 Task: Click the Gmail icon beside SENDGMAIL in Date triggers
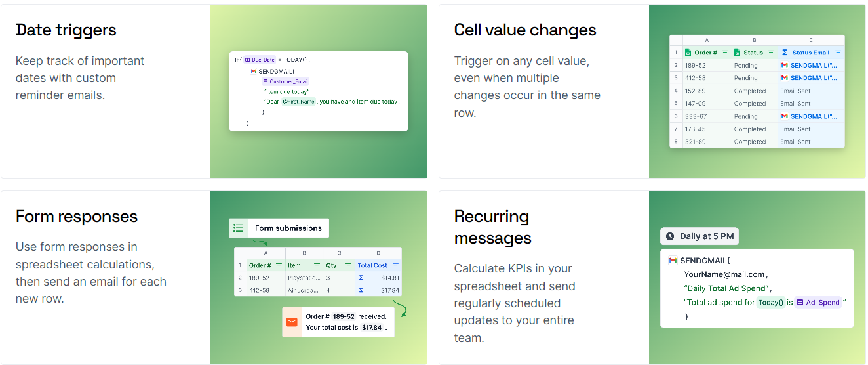[254, 71]
